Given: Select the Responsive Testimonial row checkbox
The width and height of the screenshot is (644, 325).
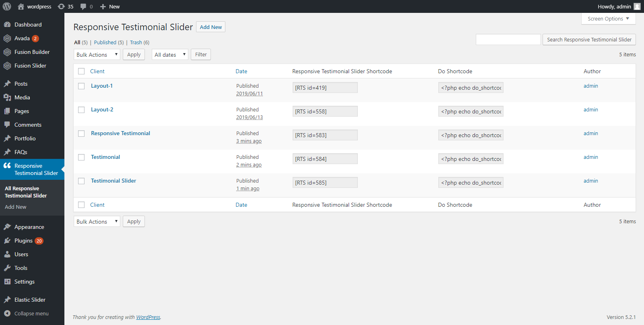Looking at the screenshot, I should pyautogui.click(x=81, y=134).
